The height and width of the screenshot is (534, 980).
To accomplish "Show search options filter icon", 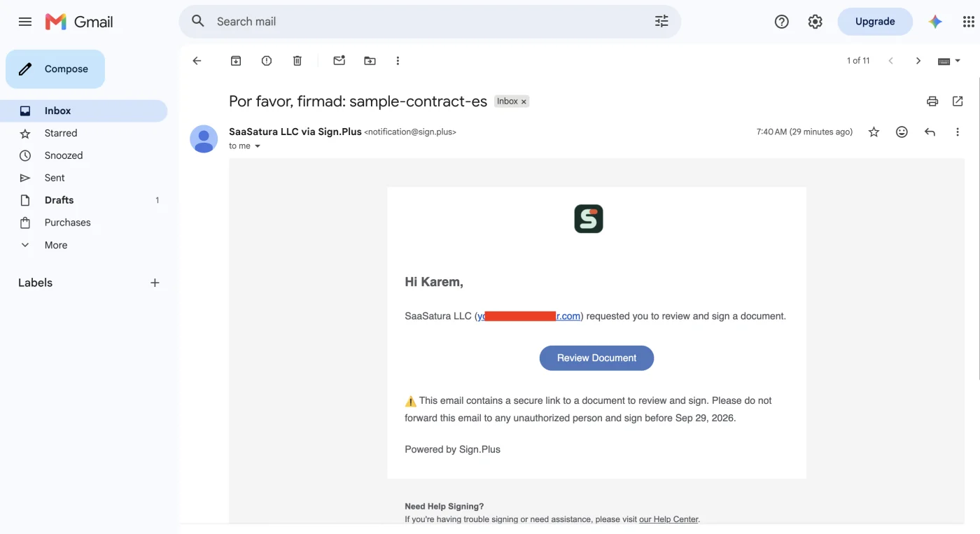I will point(661,22).
